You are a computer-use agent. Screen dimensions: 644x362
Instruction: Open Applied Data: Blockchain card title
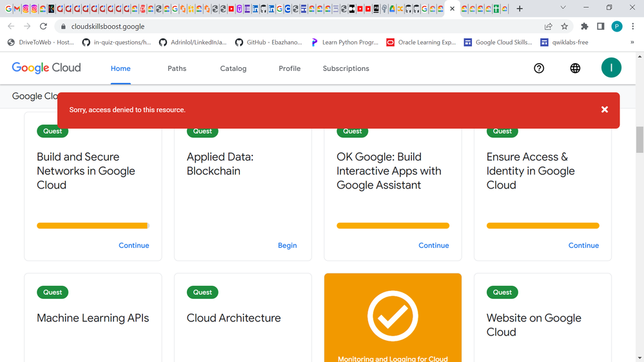coord(220,164)
